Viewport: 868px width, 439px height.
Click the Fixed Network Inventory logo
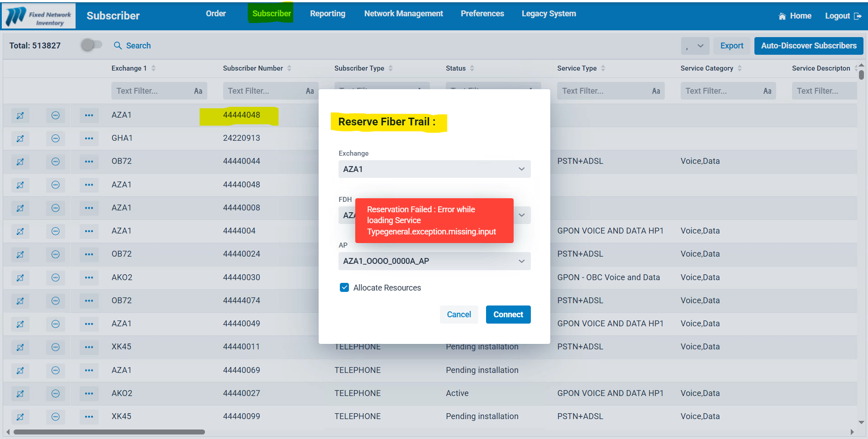pyautogui.click(x=39, y=16)
